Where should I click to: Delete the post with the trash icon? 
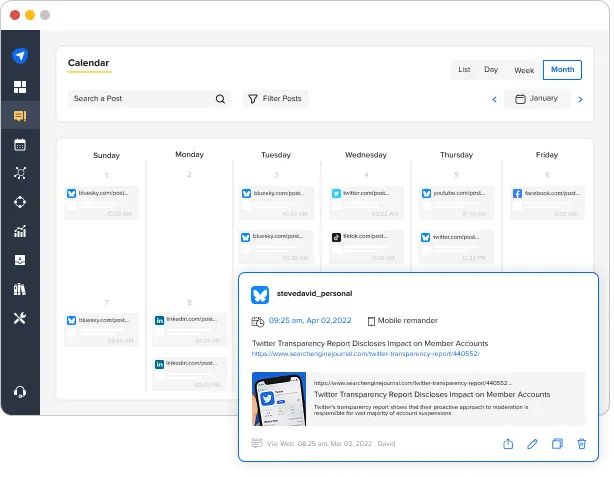[581, 444]
